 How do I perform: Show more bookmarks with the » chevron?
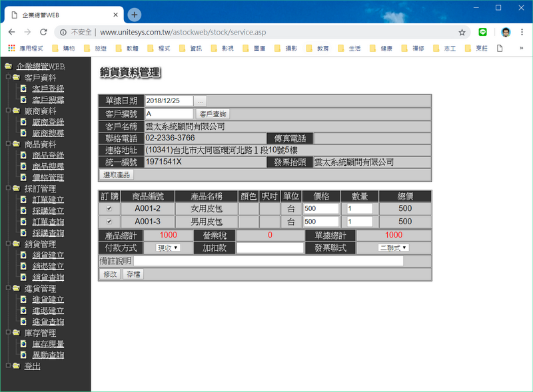(521, 48)
